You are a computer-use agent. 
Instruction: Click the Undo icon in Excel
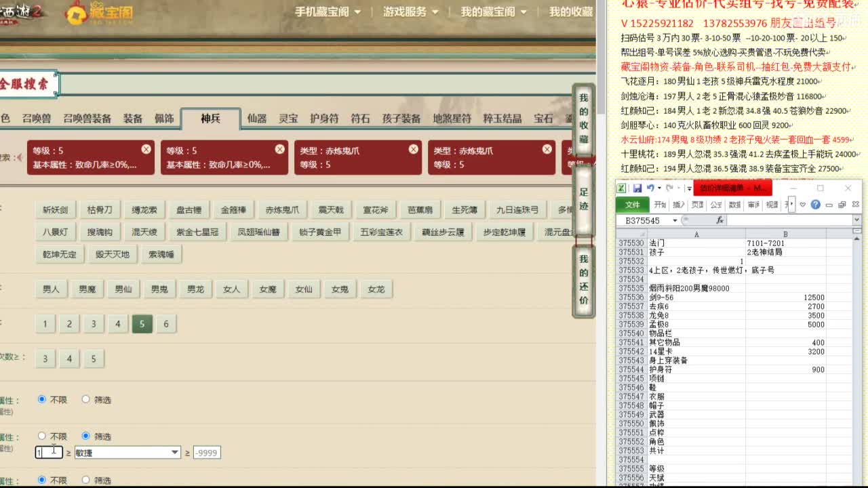(x=650, y=186)
